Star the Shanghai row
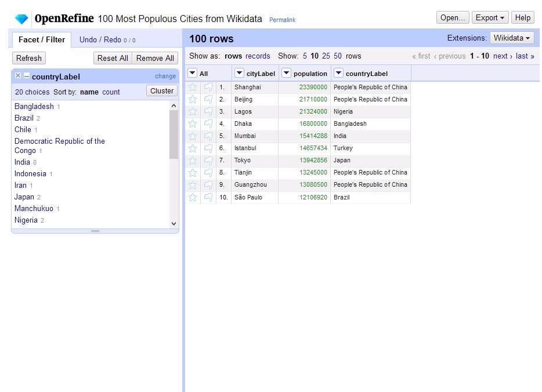Screen dimensions: 542x392 click(193, 87)
